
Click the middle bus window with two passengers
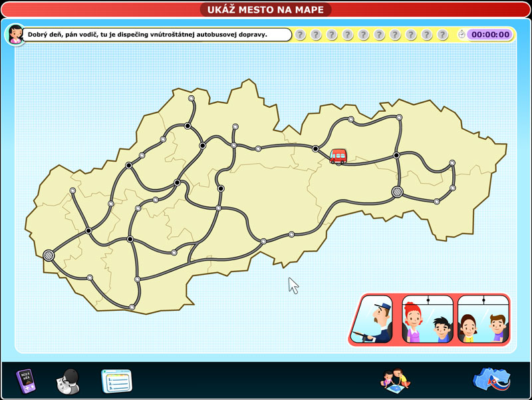(428, 319)
